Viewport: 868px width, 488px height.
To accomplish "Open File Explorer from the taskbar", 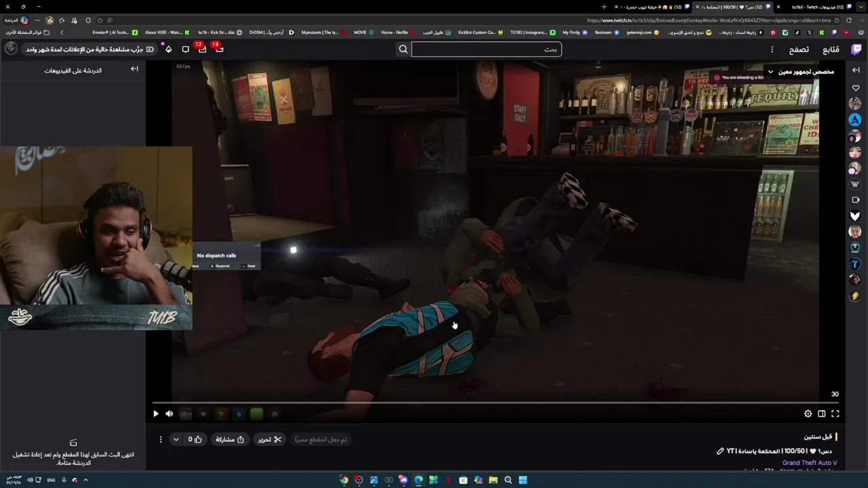I will (x=493, y=480).
